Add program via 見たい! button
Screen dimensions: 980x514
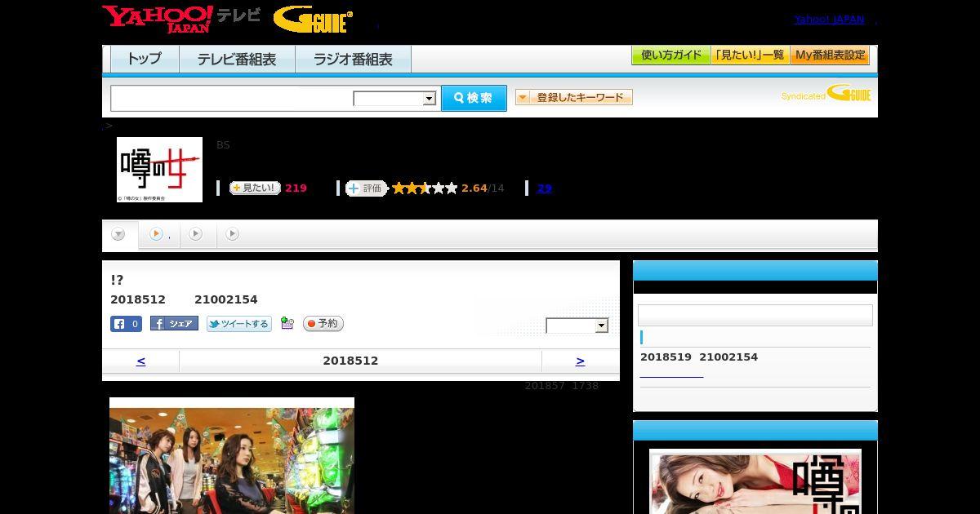tap(255, 188)
